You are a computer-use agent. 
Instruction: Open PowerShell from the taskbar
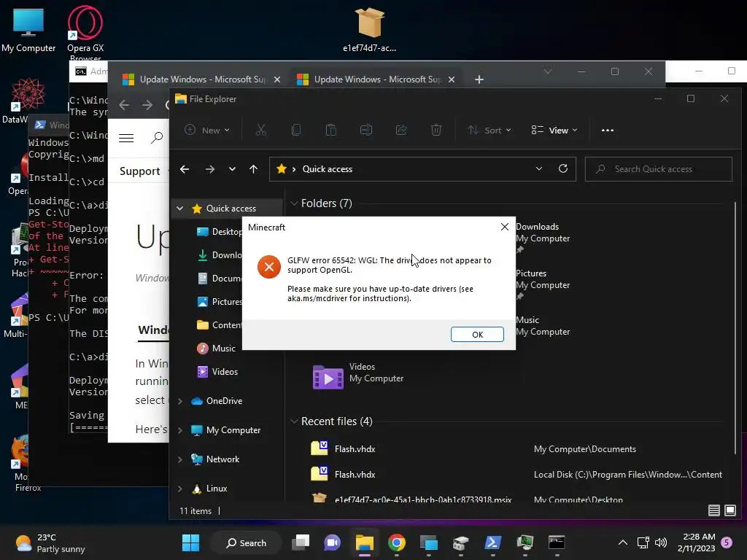(492, 542)
